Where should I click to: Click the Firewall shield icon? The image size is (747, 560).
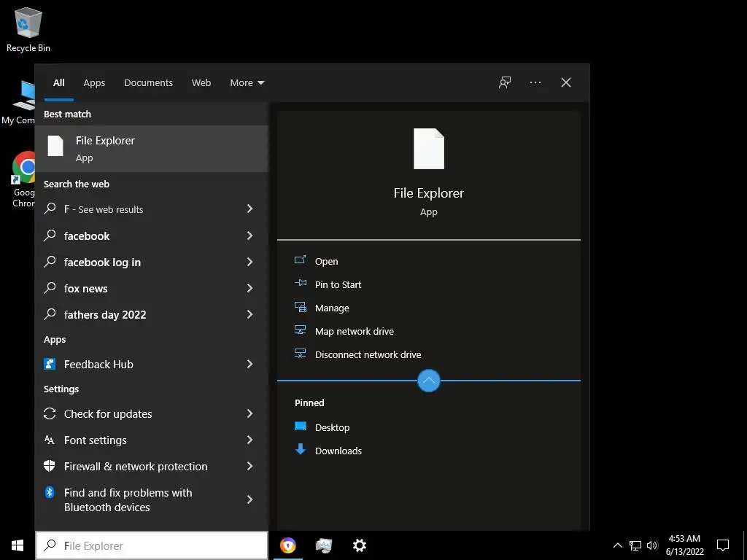tap(50, 466)
